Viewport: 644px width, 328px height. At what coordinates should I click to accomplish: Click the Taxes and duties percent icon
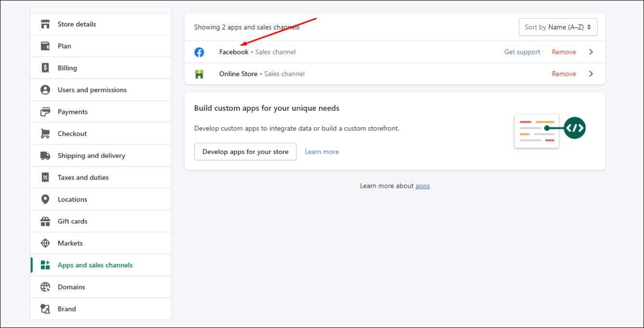coord(45,178)
